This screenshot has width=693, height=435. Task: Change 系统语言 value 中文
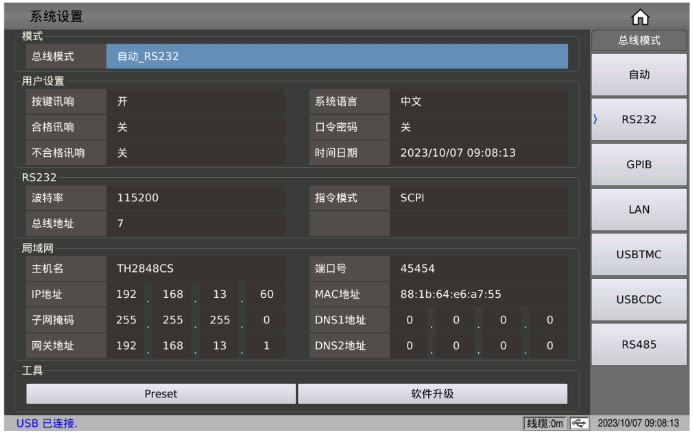point(479,102)
